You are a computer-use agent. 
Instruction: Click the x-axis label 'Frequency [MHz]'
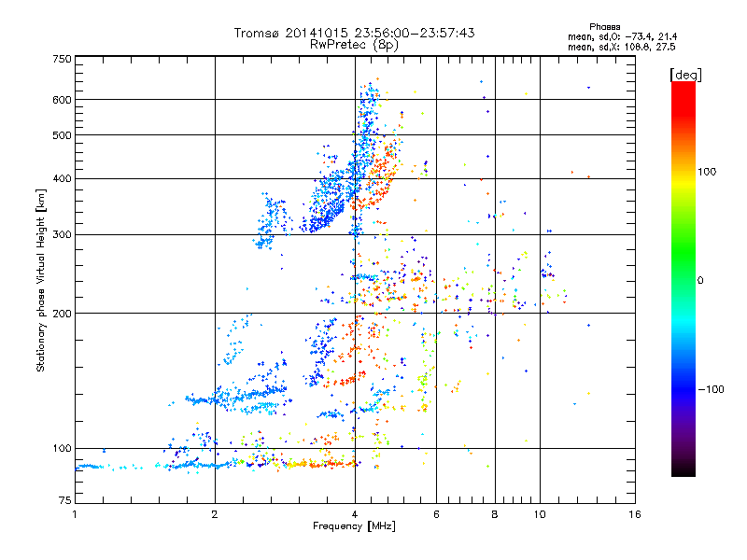click(x=354, y=526)
